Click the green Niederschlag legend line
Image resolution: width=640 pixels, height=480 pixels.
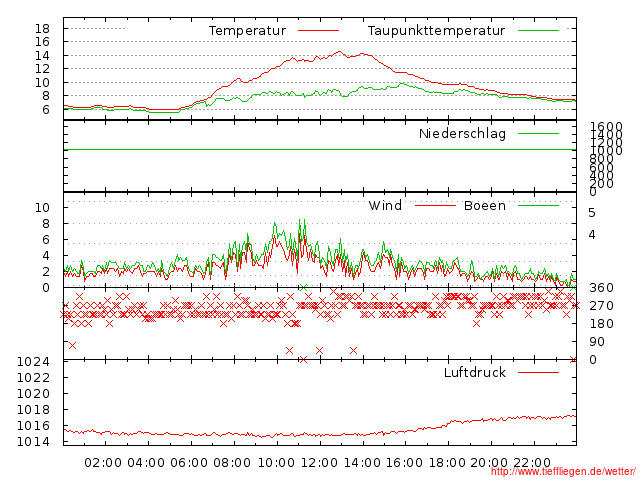538,133
